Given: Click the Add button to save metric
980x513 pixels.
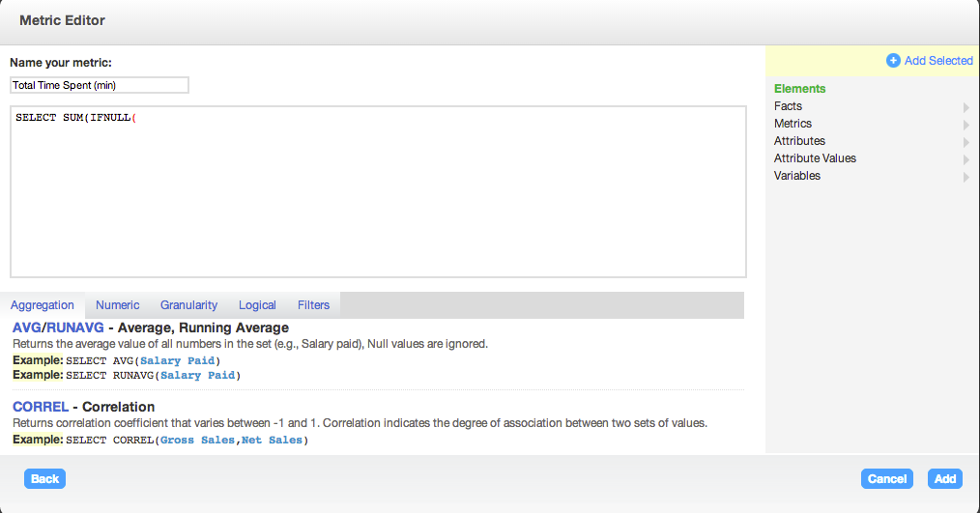Looking at the screenshot, I should (x=944, y=479).
